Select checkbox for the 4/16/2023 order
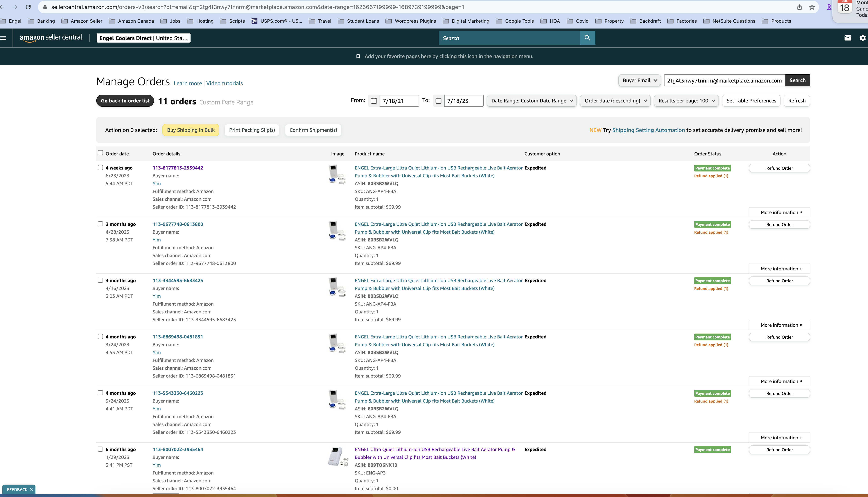This screenshot has height=497, width=868. coord(100,280)
